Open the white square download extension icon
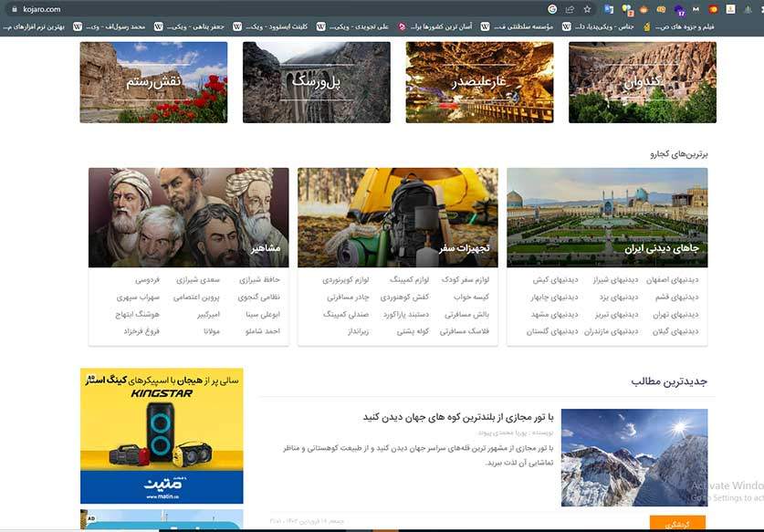764x532 pixels. [x=730, y=9]
